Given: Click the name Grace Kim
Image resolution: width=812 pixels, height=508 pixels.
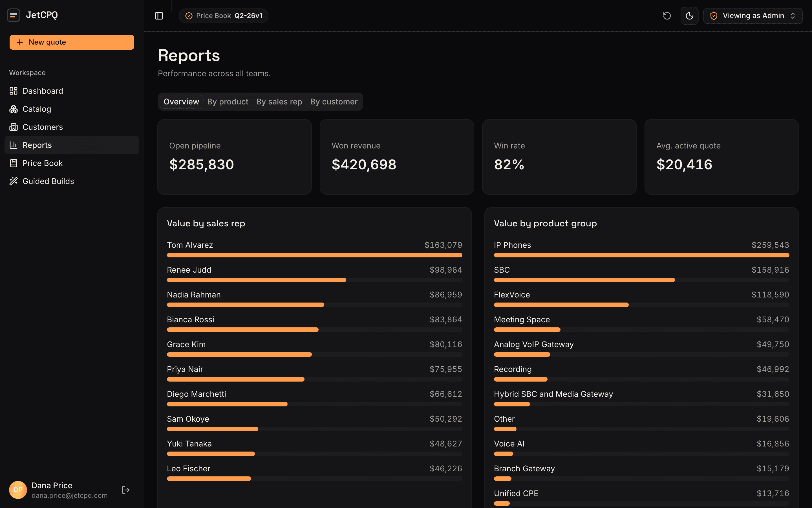Looking at the screenshot, I should click(x=186, y=344).
